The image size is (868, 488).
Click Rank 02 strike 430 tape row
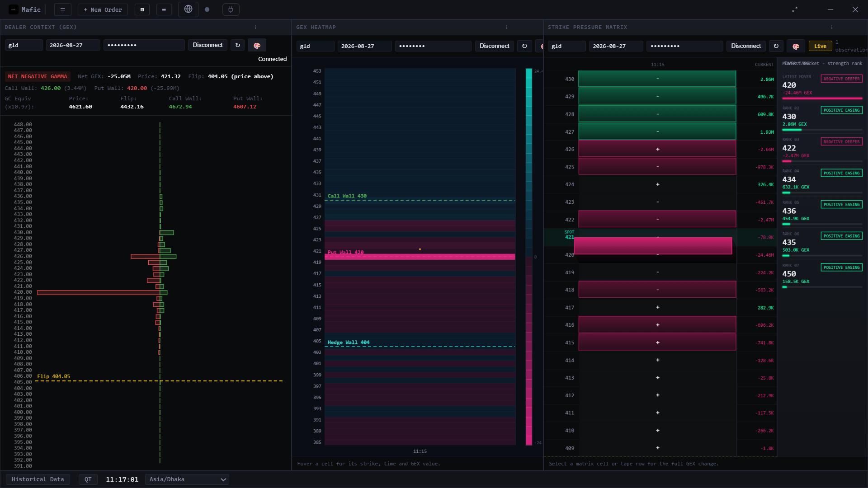coord(822,118)
